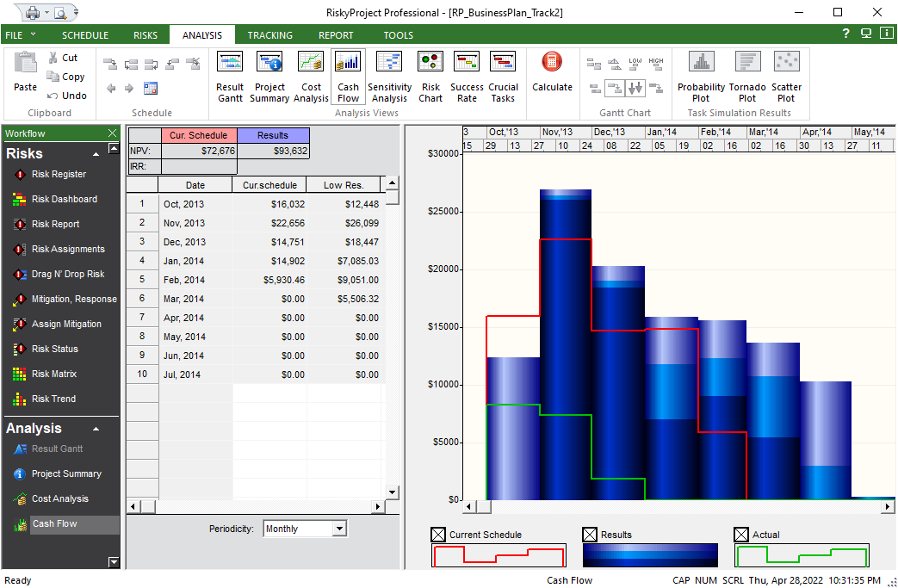Viewport: 898px width, 588px height.
Task: Collapse the Risks workflow section
Action: (96, 154)
